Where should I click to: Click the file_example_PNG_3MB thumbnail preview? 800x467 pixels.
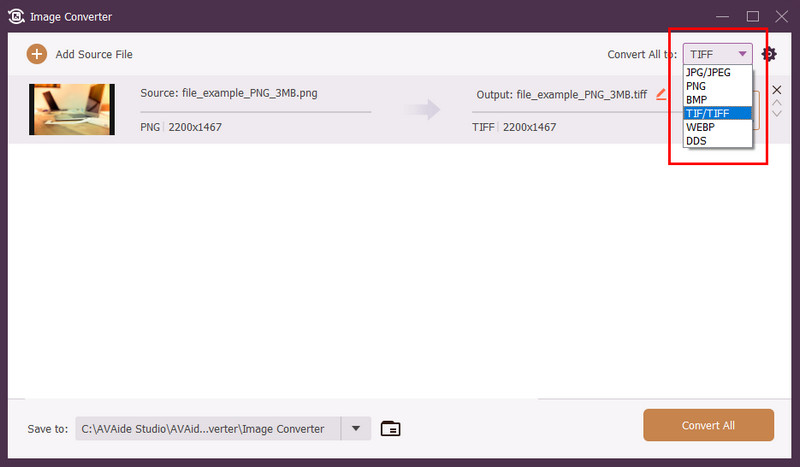pos(70,109)
